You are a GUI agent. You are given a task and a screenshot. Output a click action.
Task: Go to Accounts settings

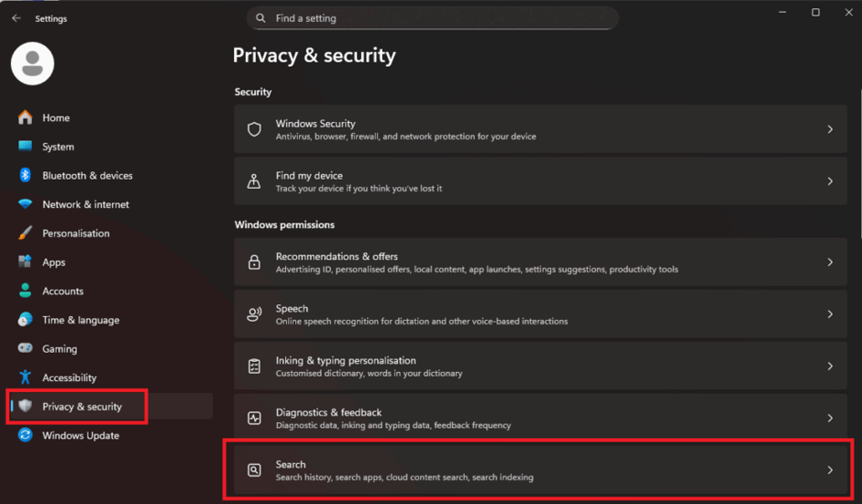pyautogui.click(x=110, y=290)
